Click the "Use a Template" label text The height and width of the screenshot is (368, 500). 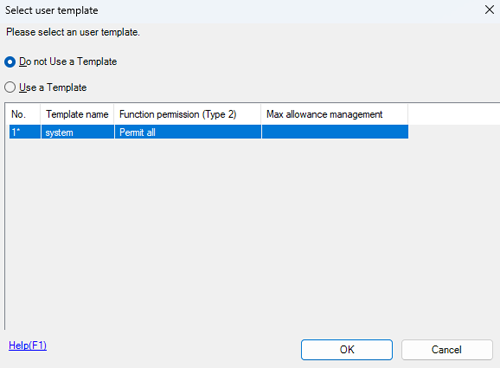click(x=53, y=87)
